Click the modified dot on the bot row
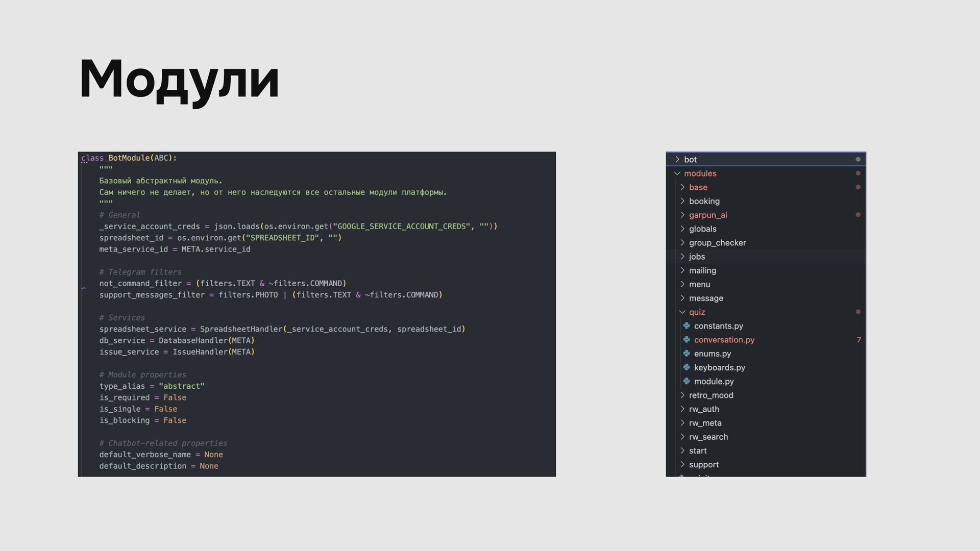This screenshot has height=551, width=980. pos(858,160)
